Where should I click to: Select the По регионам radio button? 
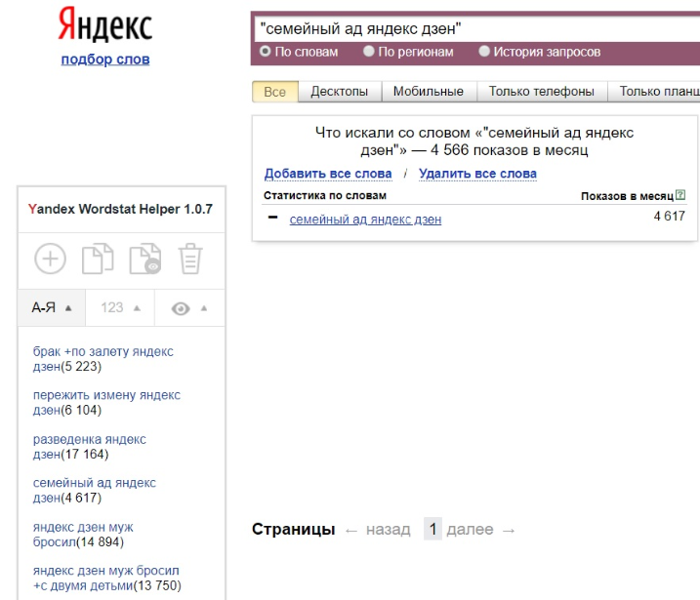pos(368,52)
